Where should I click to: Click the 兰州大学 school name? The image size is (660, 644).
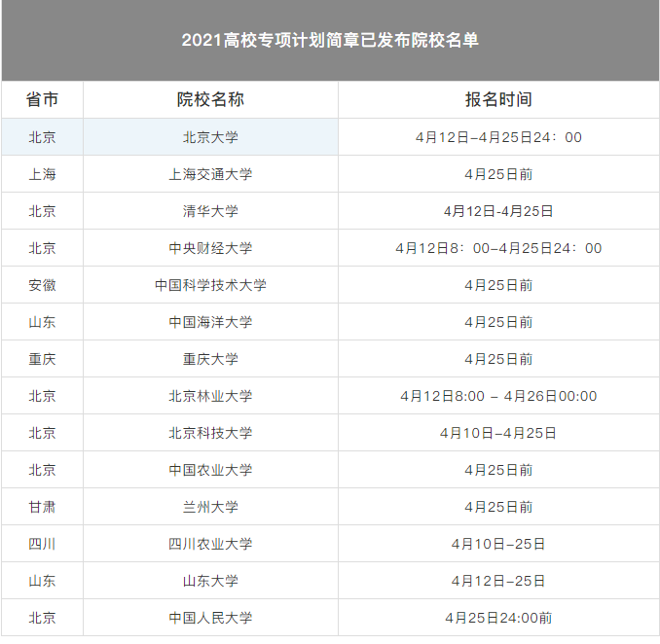point(210,507)
